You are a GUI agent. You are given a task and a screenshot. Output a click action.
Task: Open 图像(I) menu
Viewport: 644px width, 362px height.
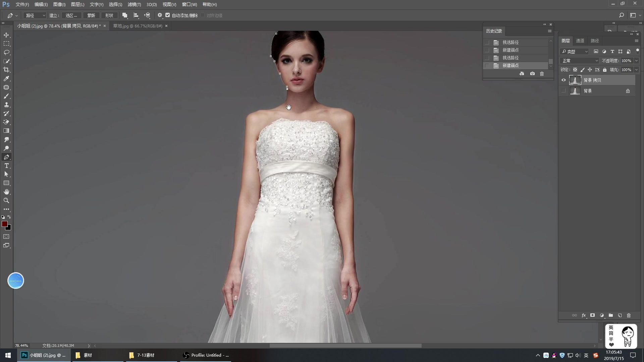(59, 4)
